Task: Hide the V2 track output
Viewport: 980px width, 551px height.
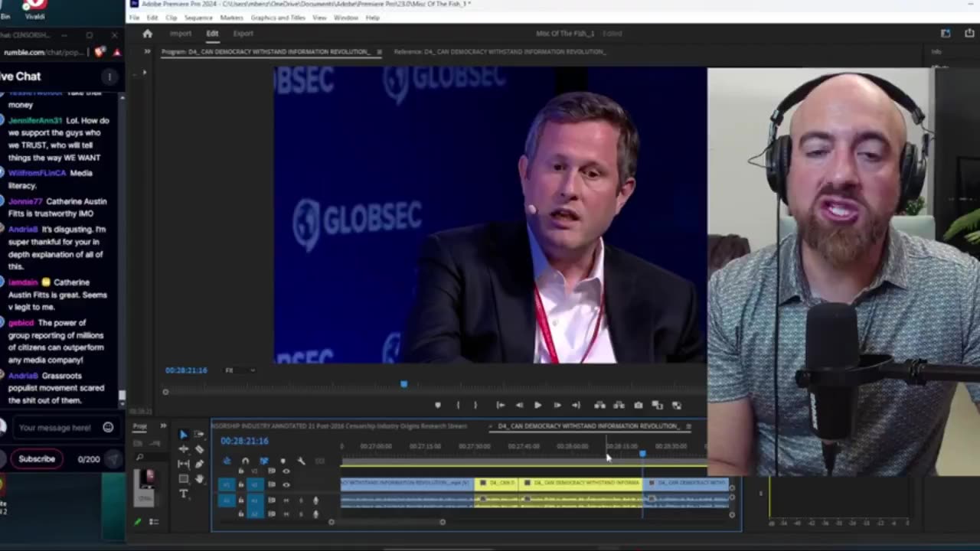Action: point(286,471)
